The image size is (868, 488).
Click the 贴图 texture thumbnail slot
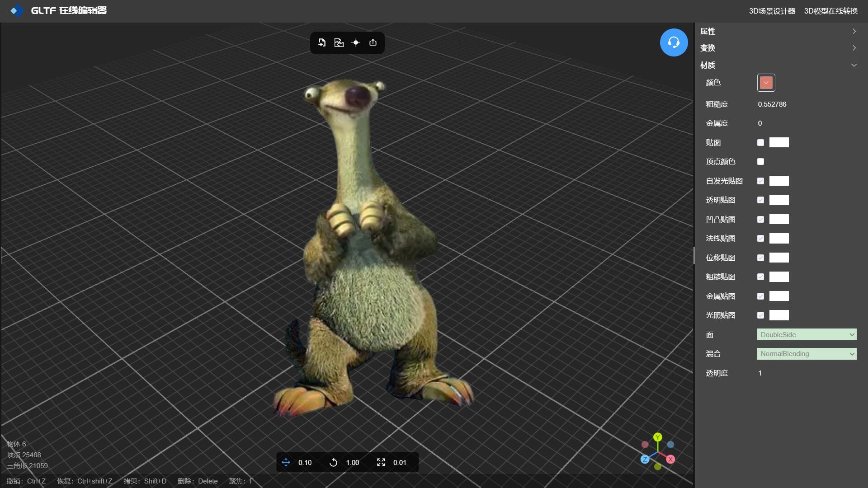click(779, 142)
